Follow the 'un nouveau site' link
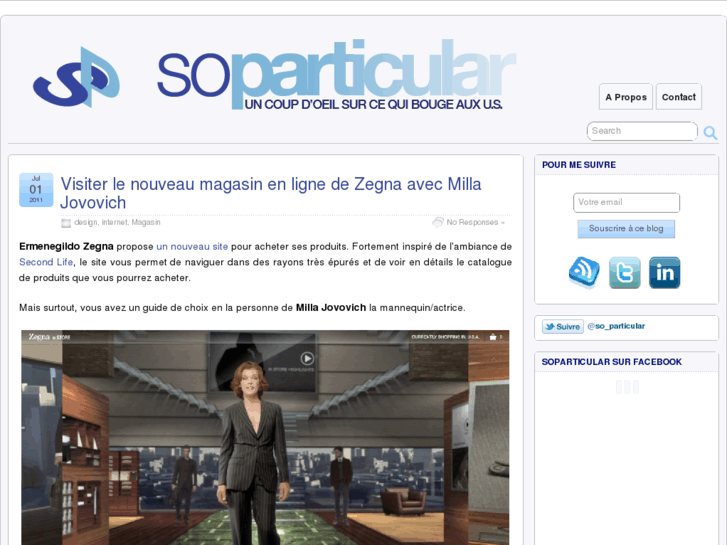This screenshot has height=545, width=727. pyautogui.click(x=192, y=246)
